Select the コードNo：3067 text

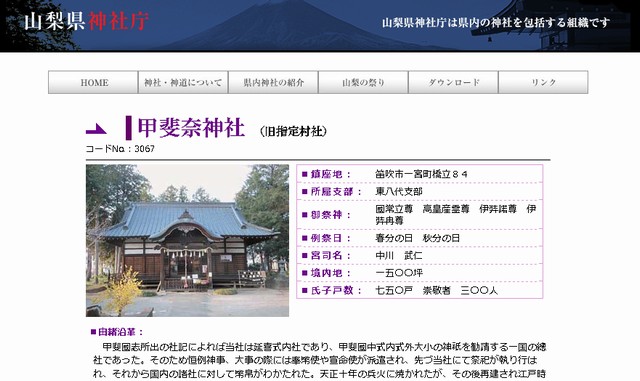coord(120,149)
